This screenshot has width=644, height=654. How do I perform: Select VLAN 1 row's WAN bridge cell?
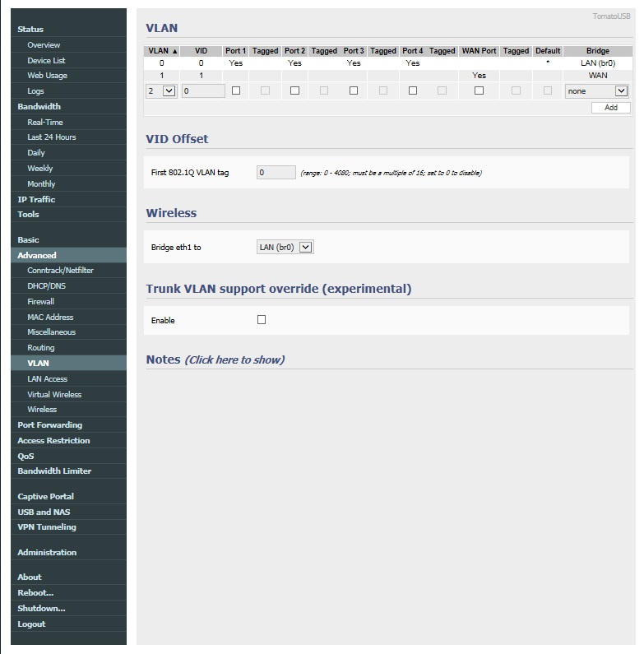tap(598, 76)
